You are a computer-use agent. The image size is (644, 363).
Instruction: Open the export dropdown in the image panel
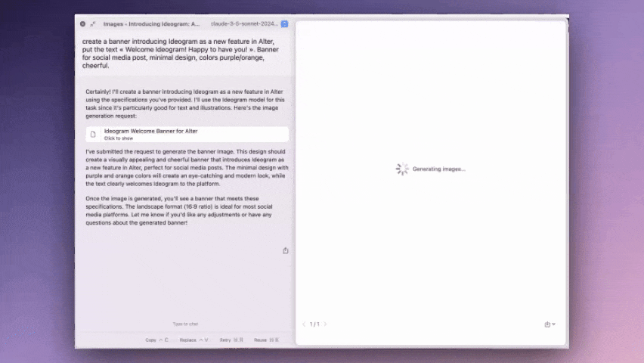pyautogui.click(x=550, y=324)
